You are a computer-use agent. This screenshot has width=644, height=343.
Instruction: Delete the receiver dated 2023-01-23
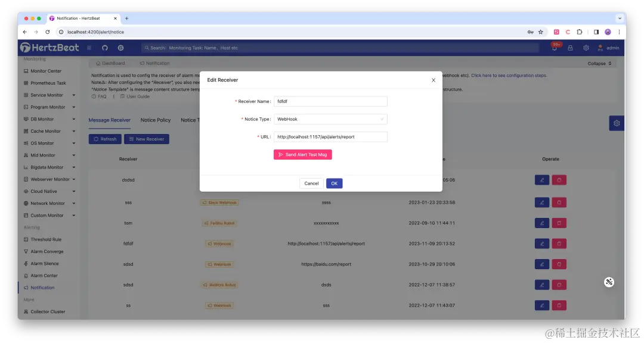pos(559,202)
